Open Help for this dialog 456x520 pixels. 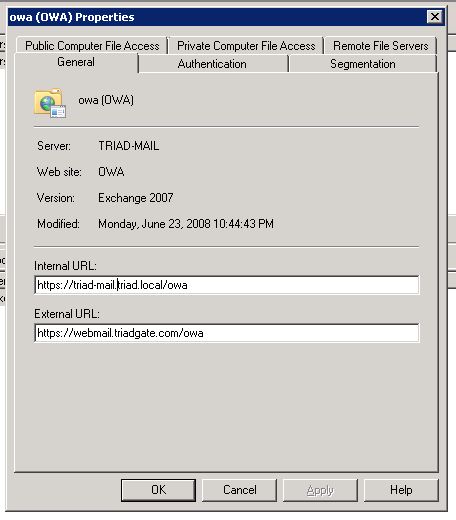click(401, 490)
